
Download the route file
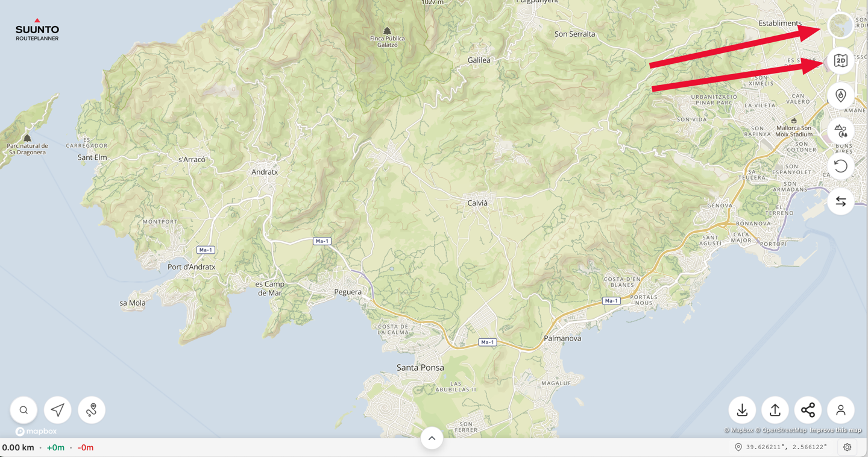[742, 410]
